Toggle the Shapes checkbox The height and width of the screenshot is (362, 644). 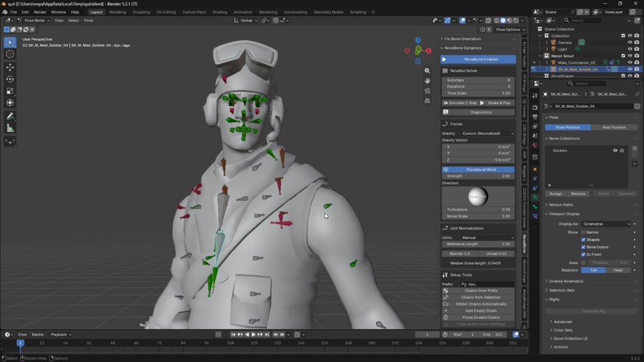(x=583, y=239)
